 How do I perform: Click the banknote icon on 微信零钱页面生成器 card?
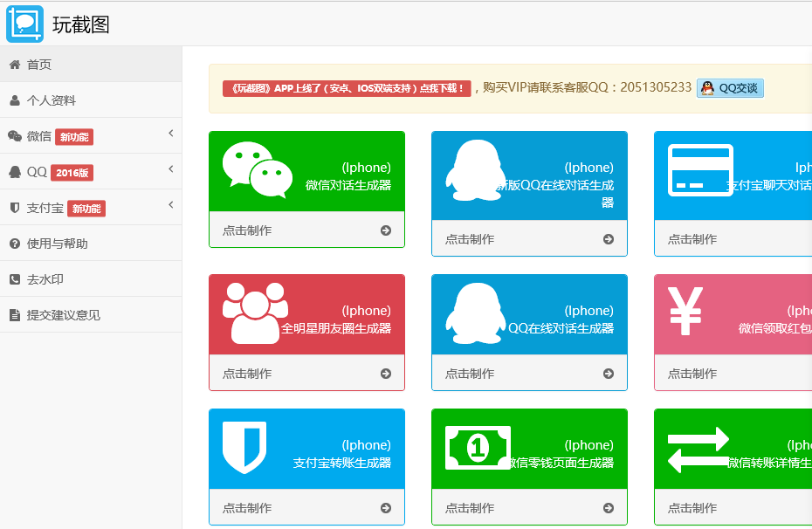pyautogui.click(x=478, y=448)
